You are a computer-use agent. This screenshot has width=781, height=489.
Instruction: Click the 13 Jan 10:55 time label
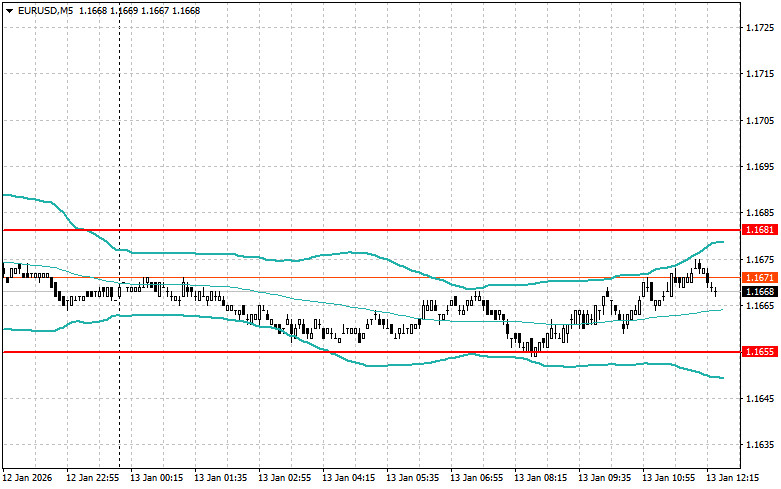coord(668,478)
